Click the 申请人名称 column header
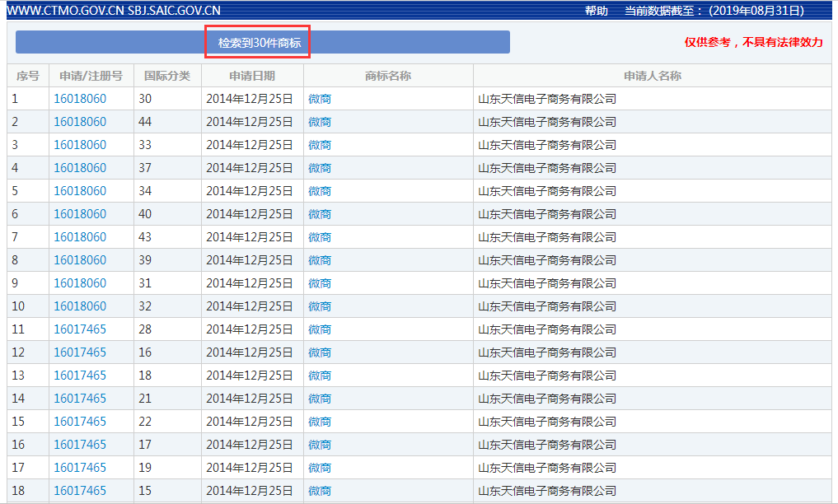Image resolution: width=838 pixels, height=504 pixels. (x=653, y=76)
